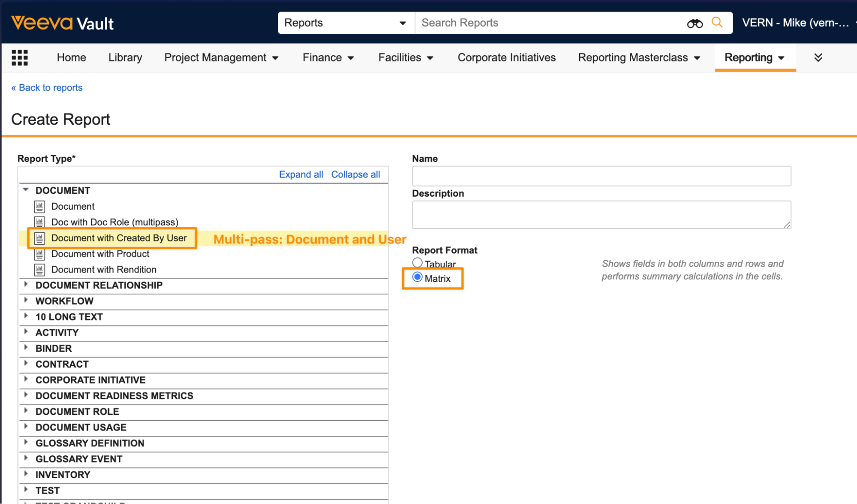
Task: Click the report Name input field
Action: (x=601, y=176)
